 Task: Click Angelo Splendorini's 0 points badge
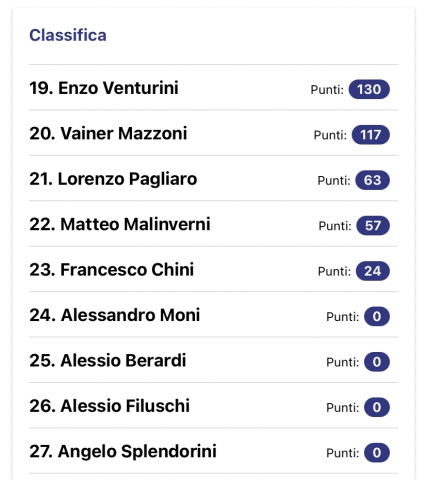pos(377,453)
